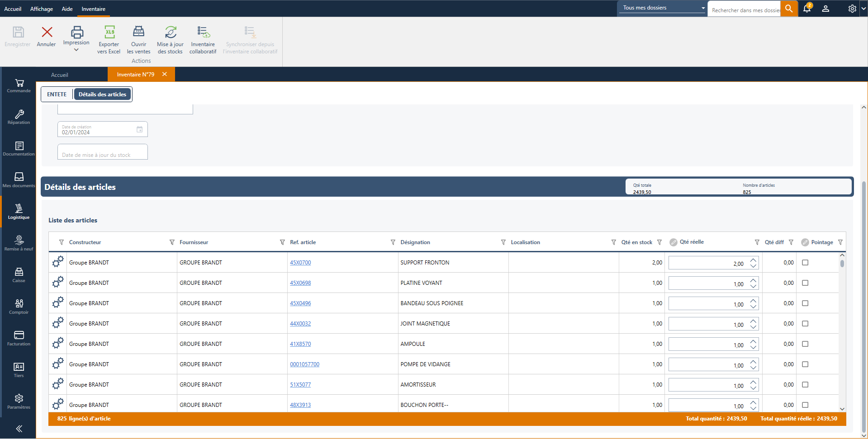The height and width of the screenshot is (439, 868).
Task: Open the Date de création calendar picker
Action: coord(140,130)
